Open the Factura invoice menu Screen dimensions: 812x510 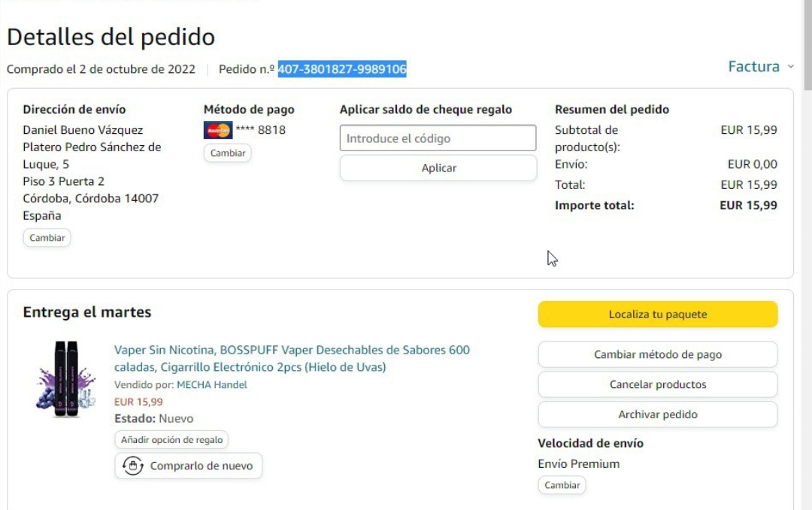pos(753,67)
